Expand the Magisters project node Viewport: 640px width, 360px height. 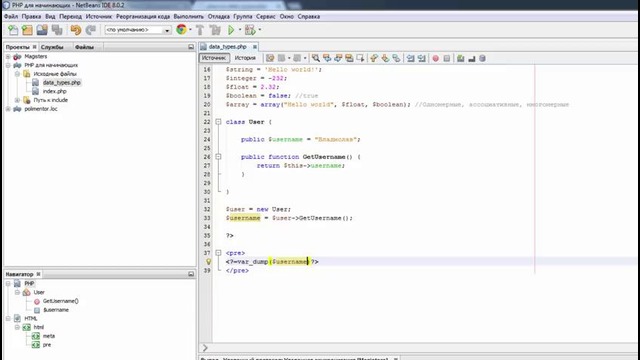tap(8, 56)
